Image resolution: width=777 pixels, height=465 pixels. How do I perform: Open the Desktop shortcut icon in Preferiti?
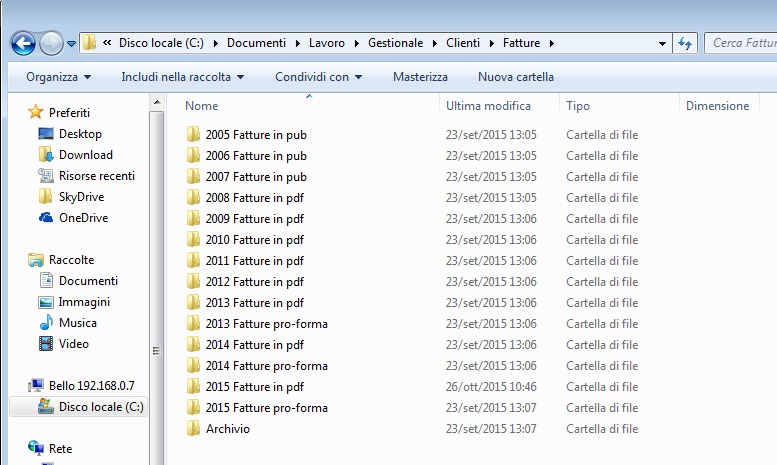(45, 134)
